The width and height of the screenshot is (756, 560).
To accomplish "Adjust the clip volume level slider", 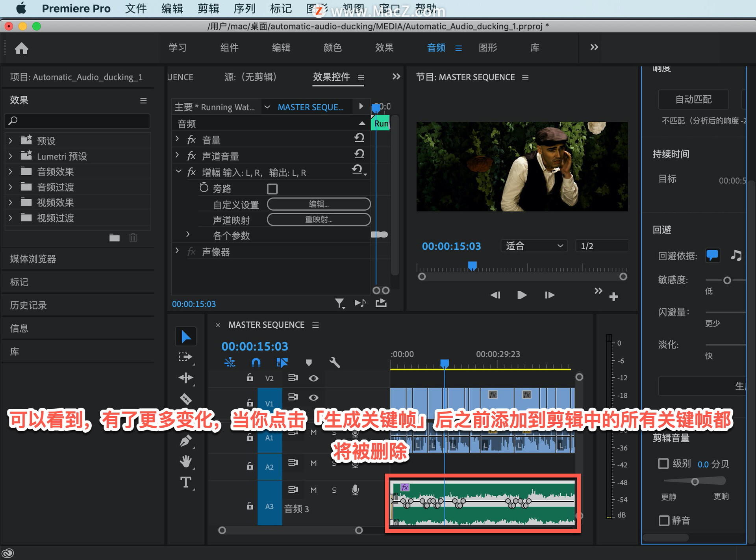I will click(695, 482).
